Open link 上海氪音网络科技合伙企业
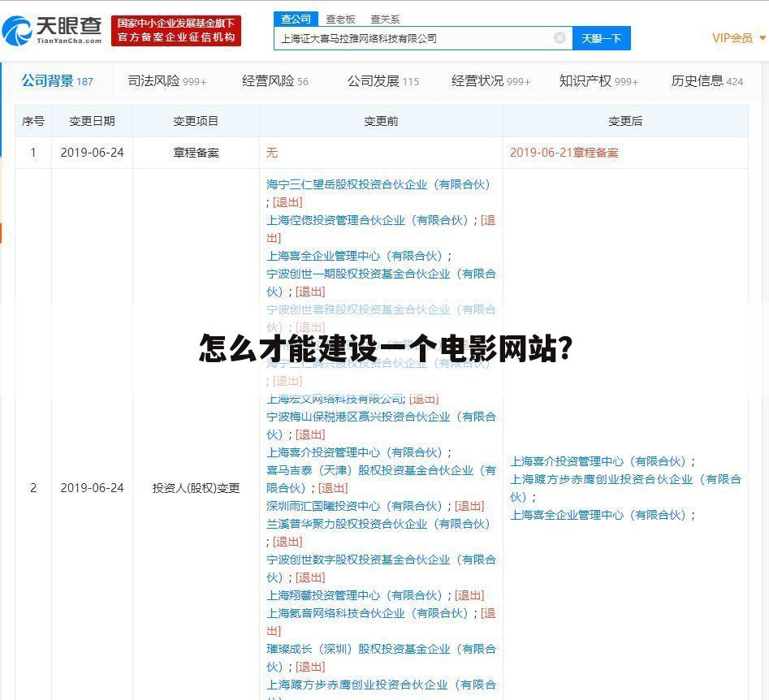The height and width of the screenshot is (700, 769). click(367, 613)
